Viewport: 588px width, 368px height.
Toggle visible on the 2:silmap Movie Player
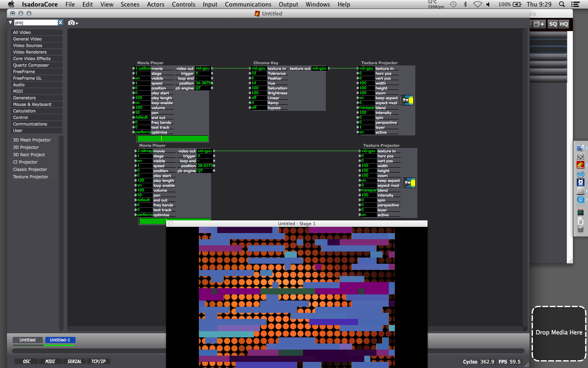click(x=145, y=161)
